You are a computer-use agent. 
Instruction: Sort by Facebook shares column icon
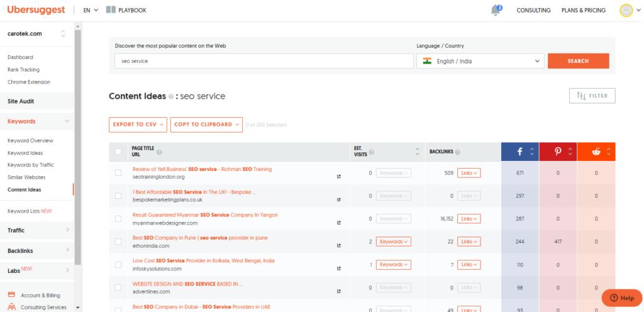coord(520,152)
